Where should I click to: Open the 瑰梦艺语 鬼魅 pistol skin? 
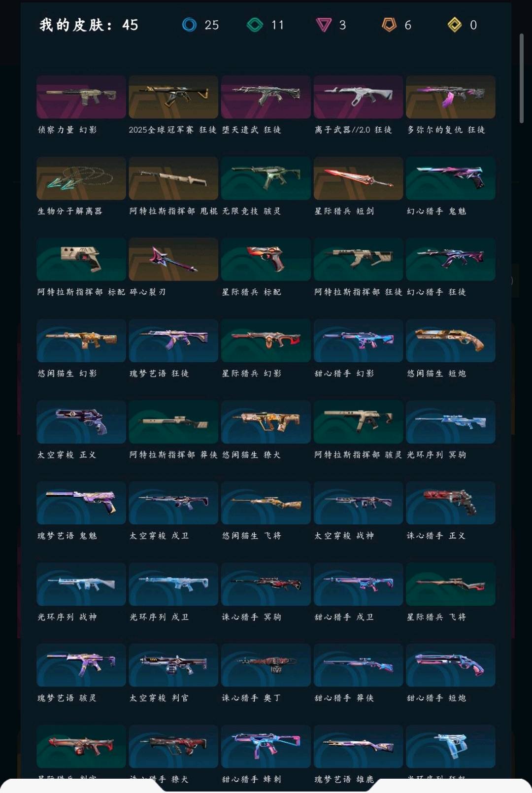[81, 503]
